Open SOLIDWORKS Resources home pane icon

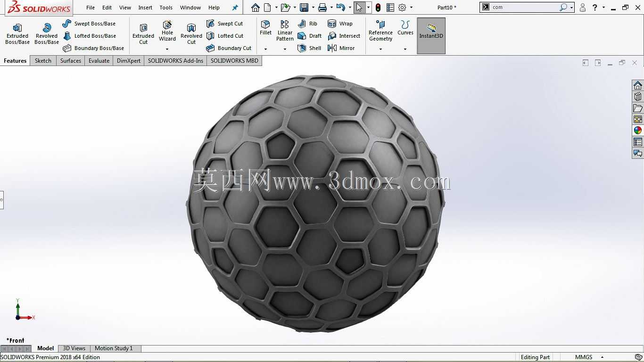[638, 85]
